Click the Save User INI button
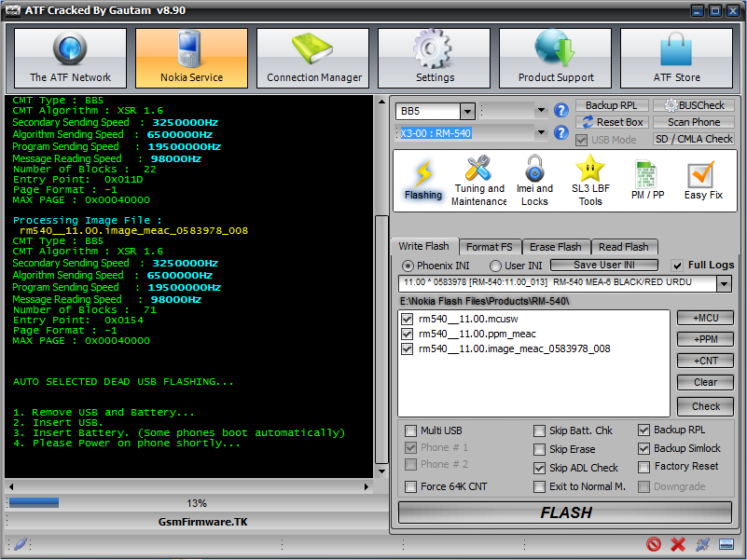Viewport: 747px width, 560px height. click(x=604, y=265)
